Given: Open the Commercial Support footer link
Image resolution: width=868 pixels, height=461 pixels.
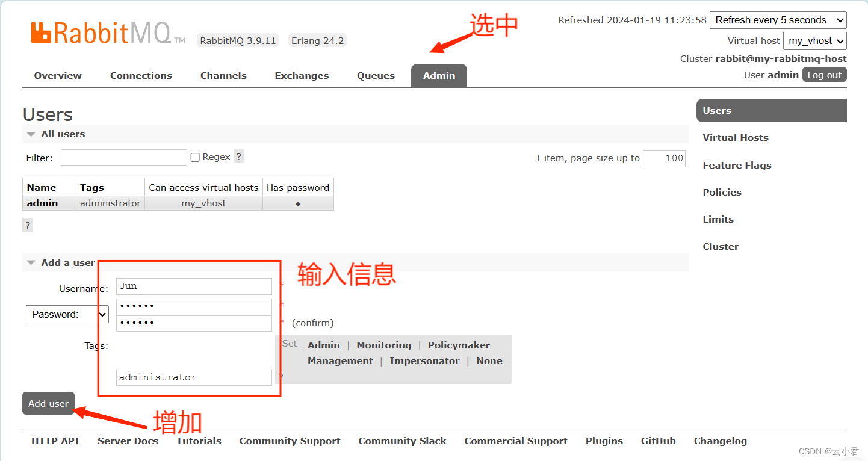Looking at the screenshot, I should pos(516,441).
